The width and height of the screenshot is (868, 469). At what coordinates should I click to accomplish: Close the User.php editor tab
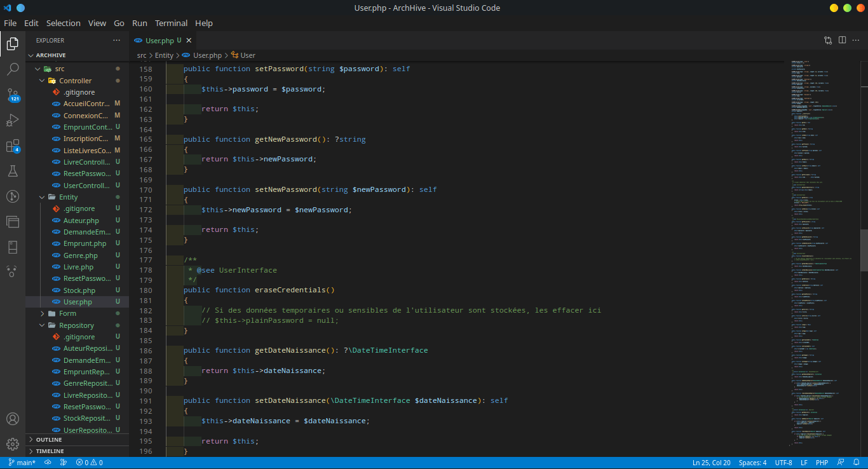(189, 41)
